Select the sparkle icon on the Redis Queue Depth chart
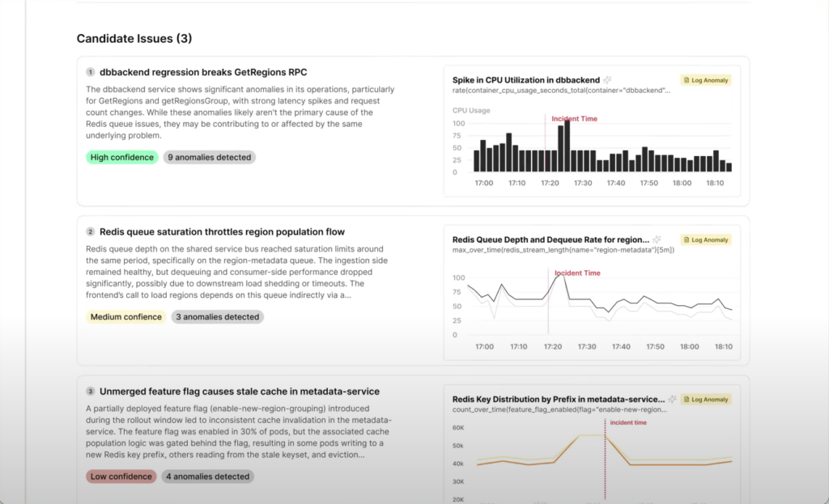This screenshot has height=504, width=829. pos(657,239)
